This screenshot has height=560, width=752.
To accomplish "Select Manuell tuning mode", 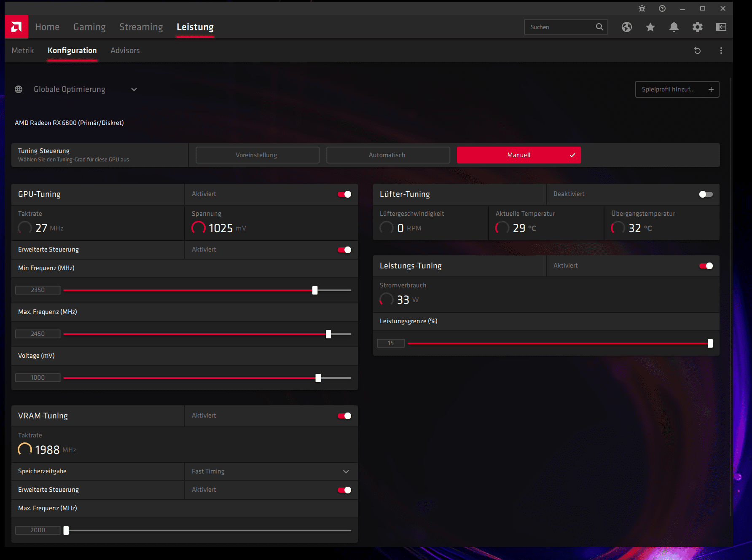I will [519, 155].
